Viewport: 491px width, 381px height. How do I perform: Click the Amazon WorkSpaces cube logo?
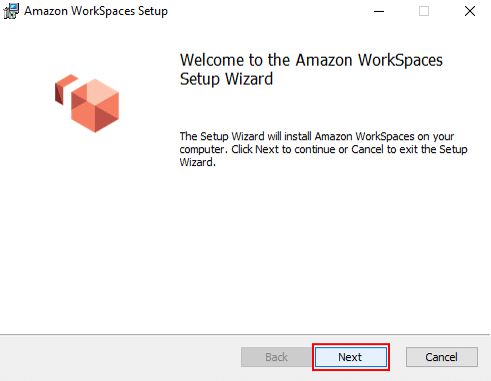pyautogui.click(x=87, y=103)
